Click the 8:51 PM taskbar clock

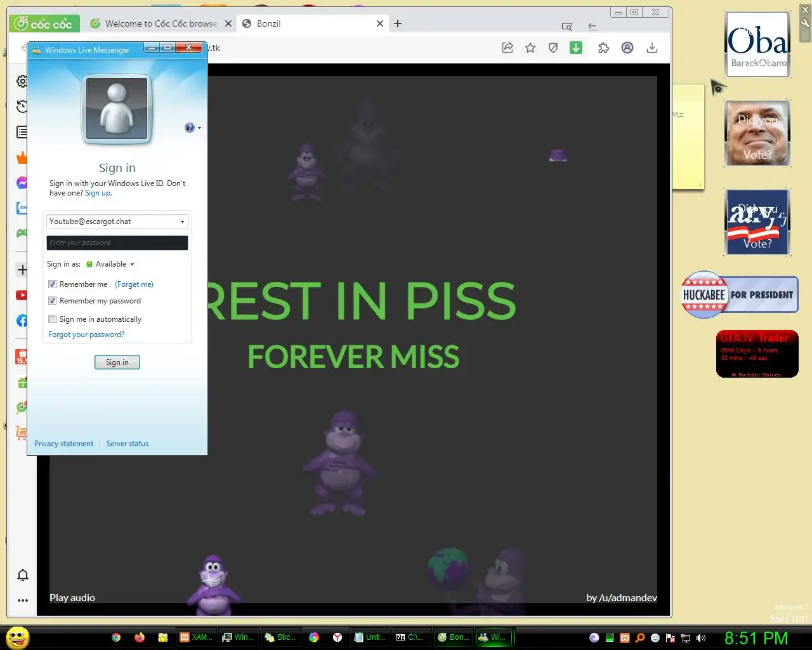tap(756, 638)
